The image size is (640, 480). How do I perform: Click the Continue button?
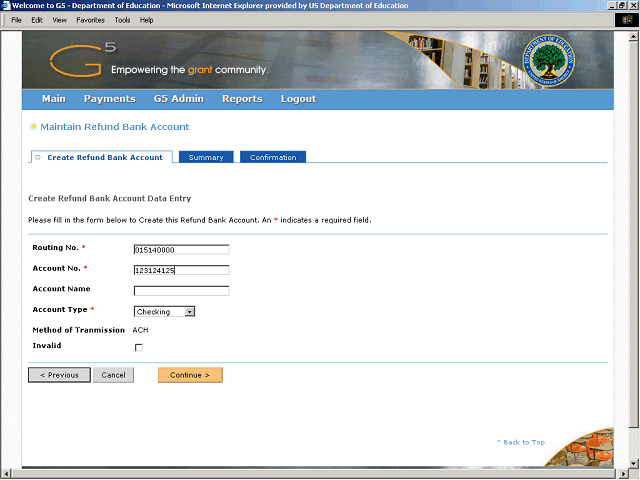pyautogui.click(x=190, y=375)
